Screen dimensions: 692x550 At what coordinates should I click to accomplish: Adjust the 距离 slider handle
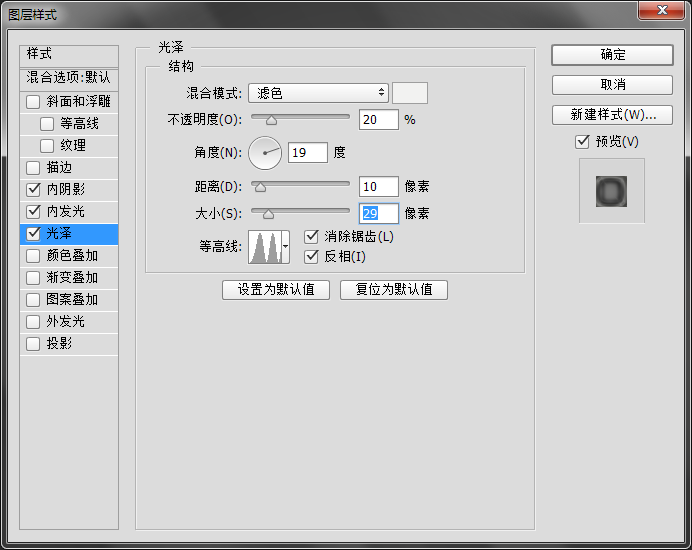tap(260, 188)
